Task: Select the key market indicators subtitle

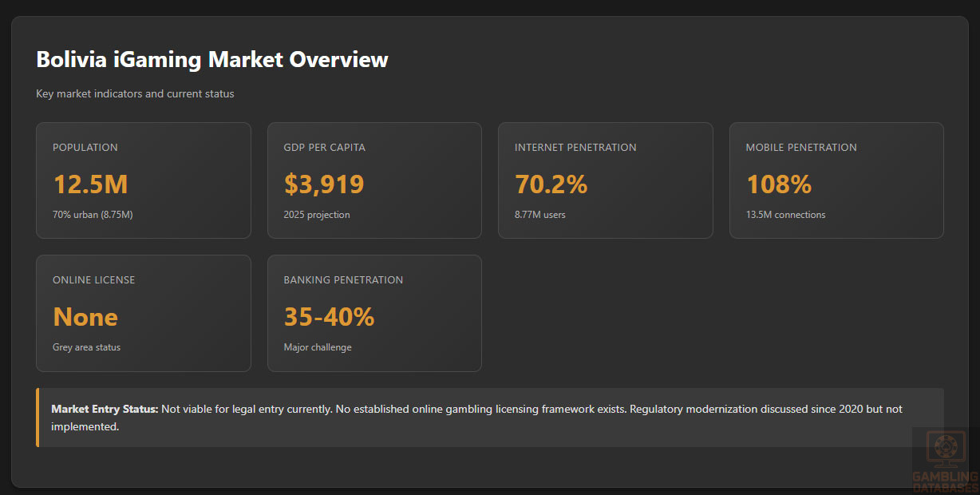Action: (x=135, y=94)
